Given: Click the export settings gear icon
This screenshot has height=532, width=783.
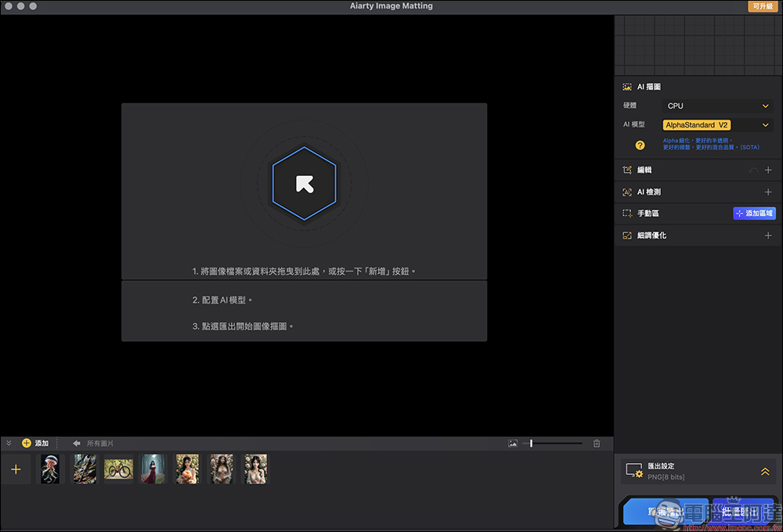Looking at the screenshot, I should tap(634, 470).
